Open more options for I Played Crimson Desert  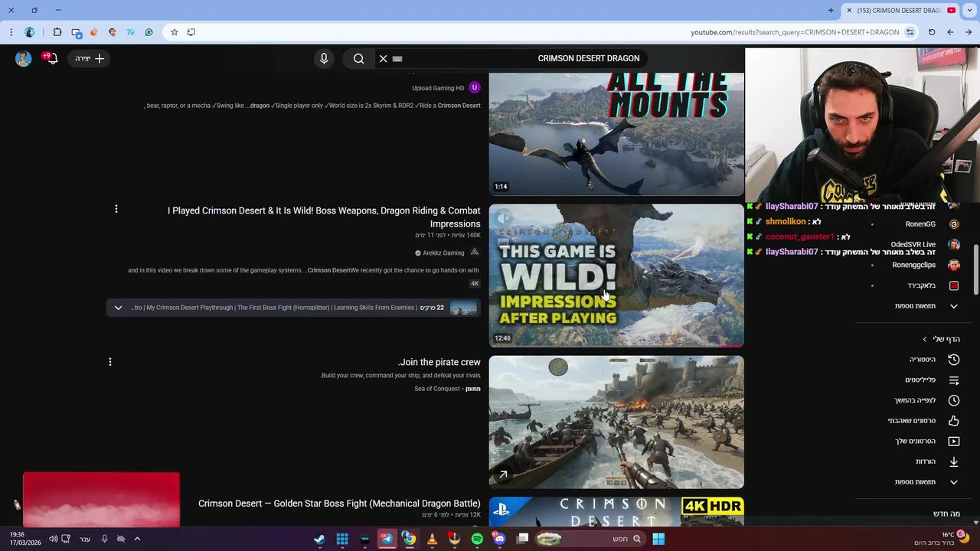116,209
